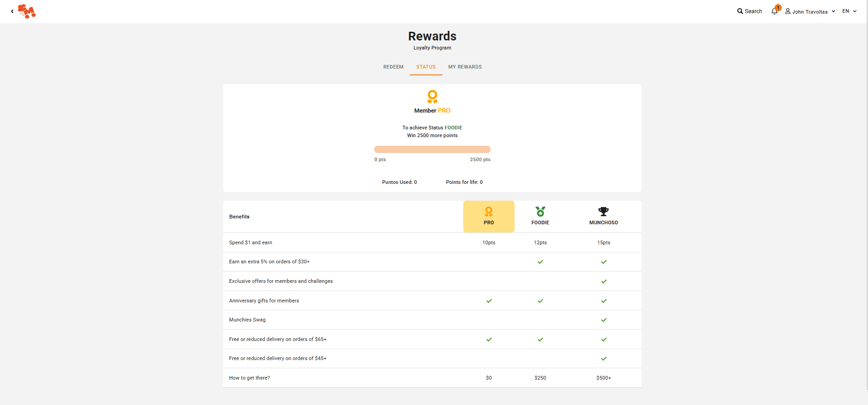Click 'Munchies Swag' row label
The image size is (868, 405).
click(x=247, y=320)
